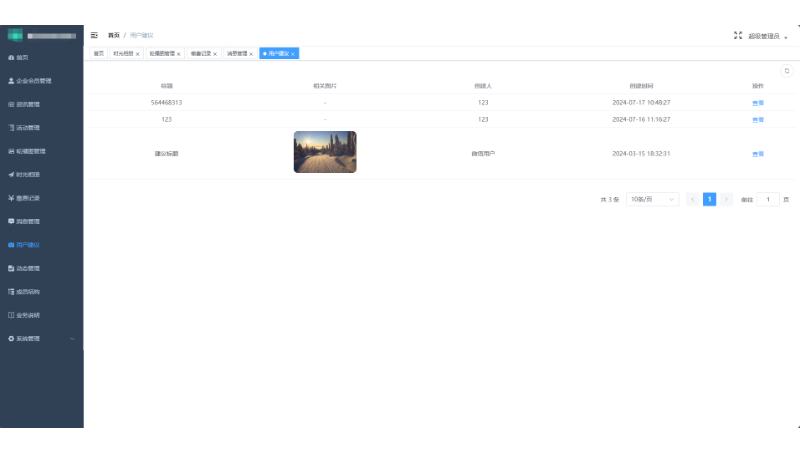Click timestamp 2024-07-17 10:48:27

(641, 103)
